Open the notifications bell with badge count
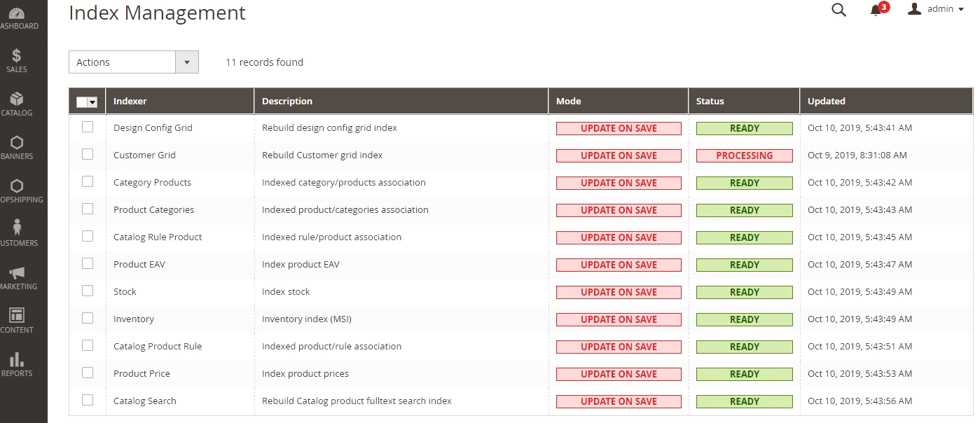Screen dimensions: 980x423 pos(875,11)
